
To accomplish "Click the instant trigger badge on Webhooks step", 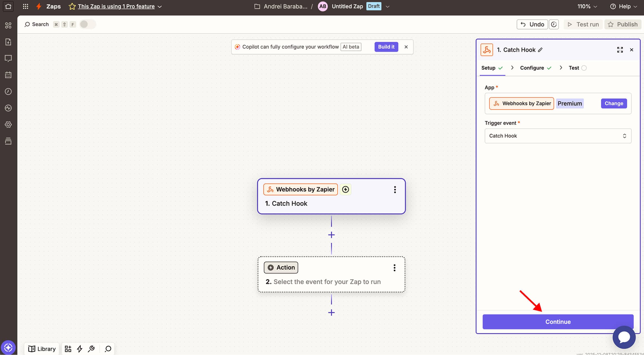I will pos(345,189).
